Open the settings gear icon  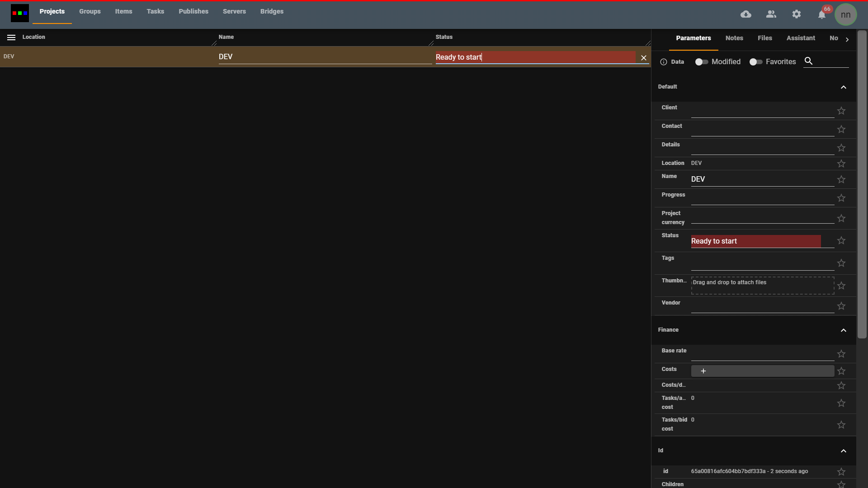pyautogui.click(x=796, y=14)
